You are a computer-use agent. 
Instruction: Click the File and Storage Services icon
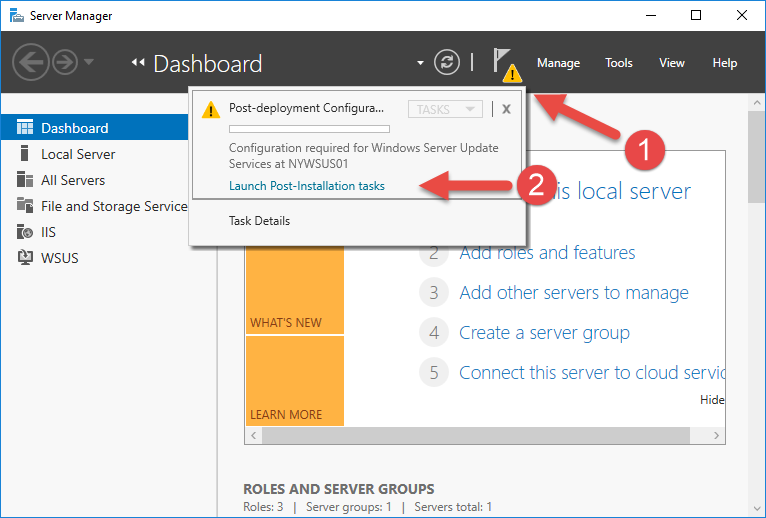[25, 205]
